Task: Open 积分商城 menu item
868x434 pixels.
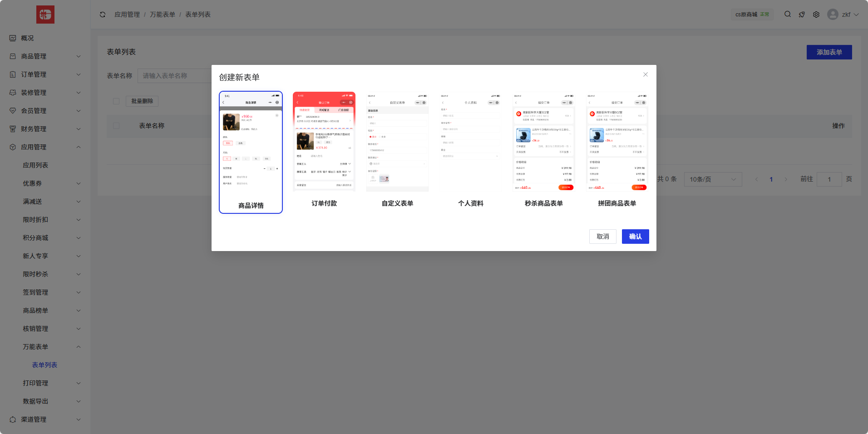Action: pyautogui.click(x=35, y=238)
